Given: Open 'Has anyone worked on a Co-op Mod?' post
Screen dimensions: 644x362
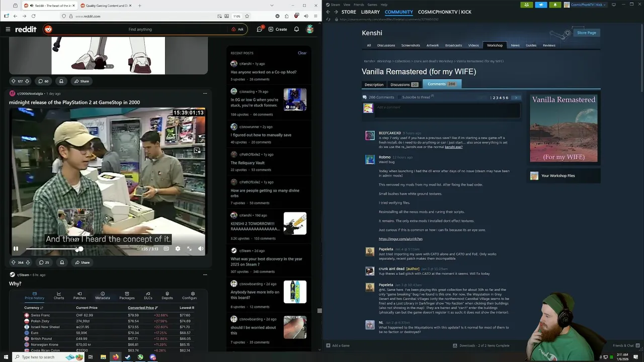Looking at the screenshot, I should pyautogui.click(x=263, y=72).
